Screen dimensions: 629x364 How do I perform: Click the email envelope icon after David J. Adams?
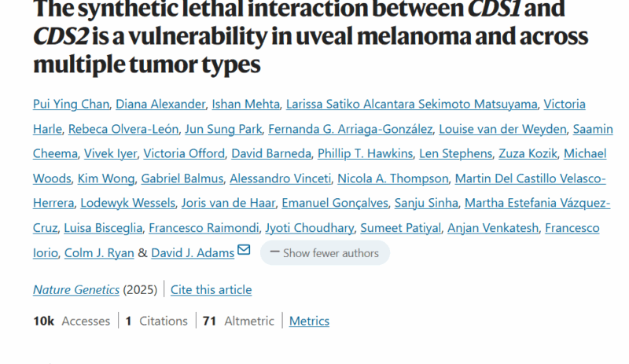244,250
